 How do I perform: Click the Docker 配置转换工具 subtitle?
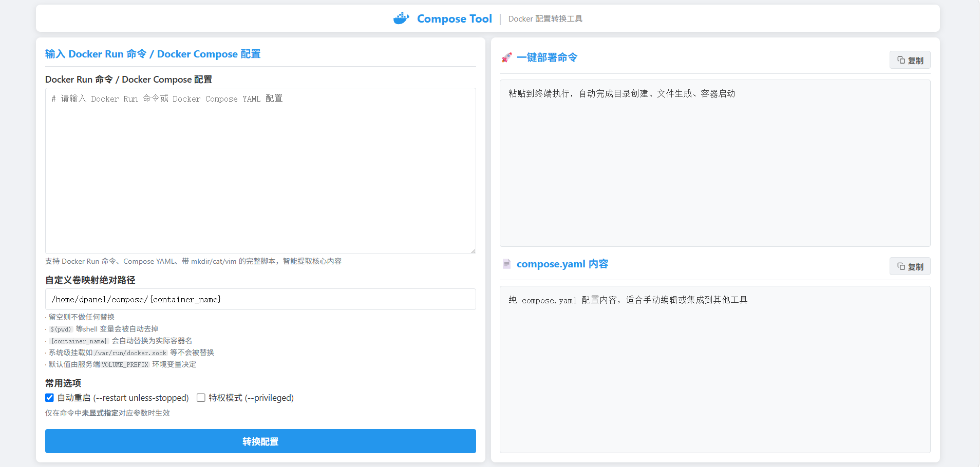tap(545, 18)
